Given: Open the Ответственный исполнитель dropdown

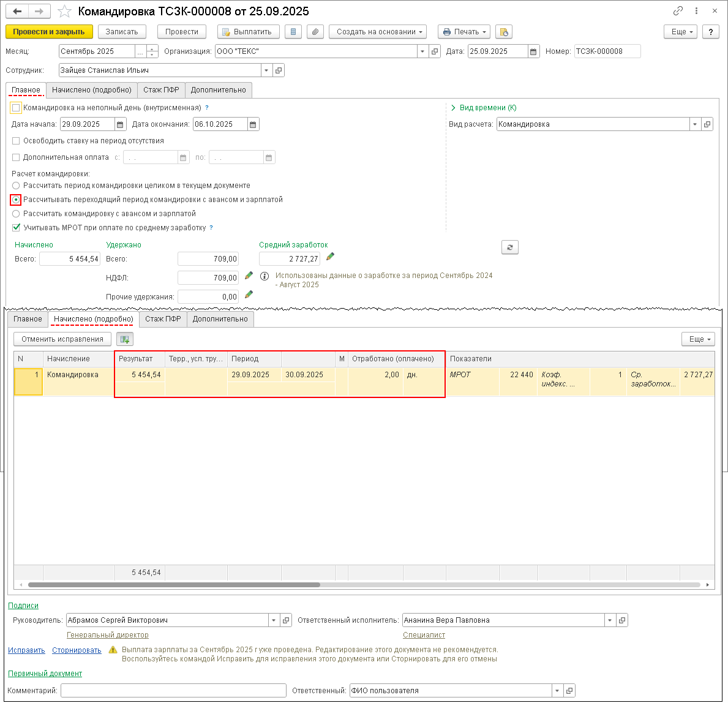Looking at the screenshot, I should [x=610, y=620].
